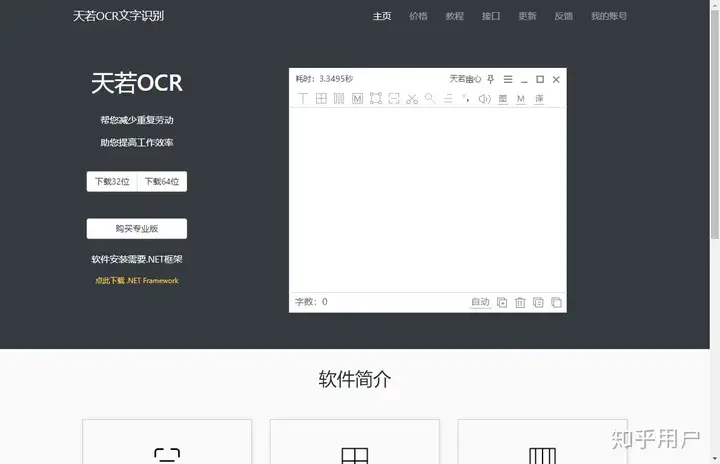Click the rightmost copy-all icon

(556, 302)
